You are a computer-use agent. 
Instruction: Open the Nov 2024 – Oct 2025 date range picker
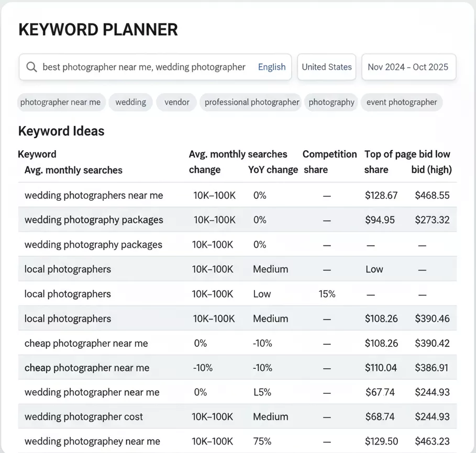coord(408,67)
